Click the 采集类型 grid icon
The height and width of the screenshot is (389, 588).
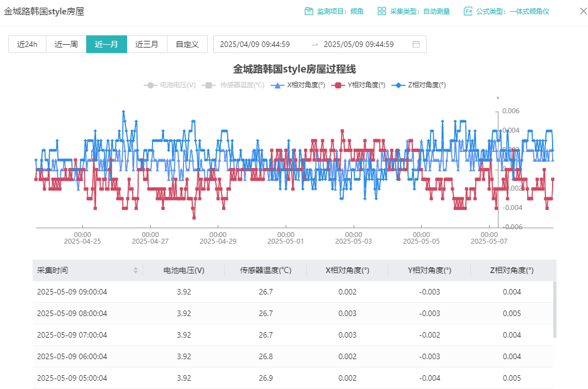point(382,11)
